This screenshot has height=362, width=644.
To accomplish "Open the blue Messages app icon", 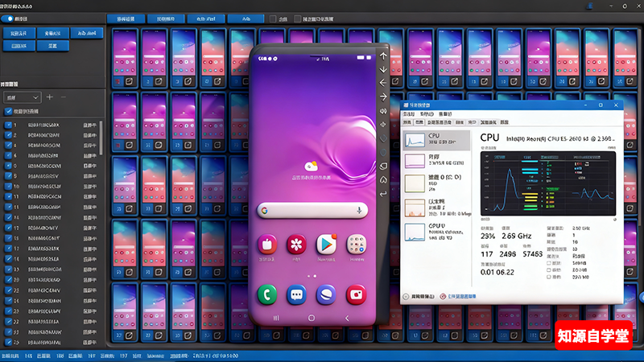I will (297, 294).
